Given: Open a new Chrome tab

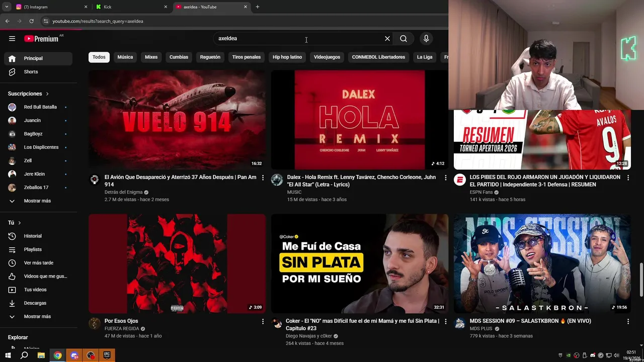Looking at the screenshot, I should tap(258, 7).
